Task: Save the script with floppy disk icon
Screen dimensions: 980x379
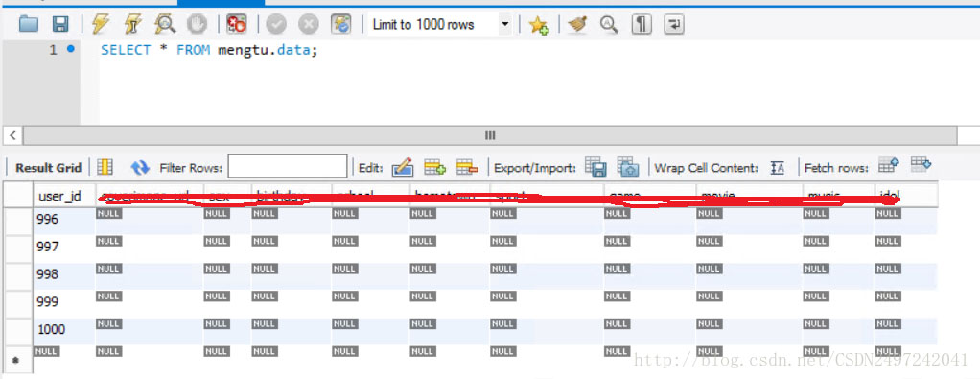Action: 60,24
